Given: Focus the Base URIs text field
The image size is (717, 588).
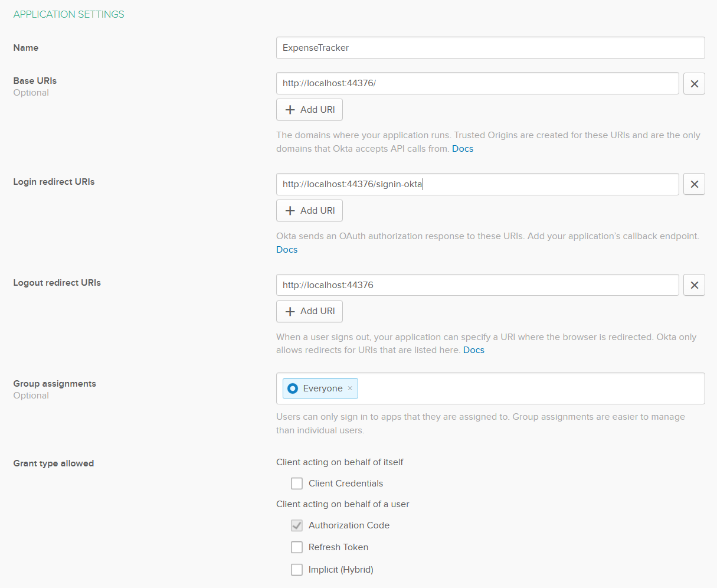Looking at the screenshot, I should [477, 83].
